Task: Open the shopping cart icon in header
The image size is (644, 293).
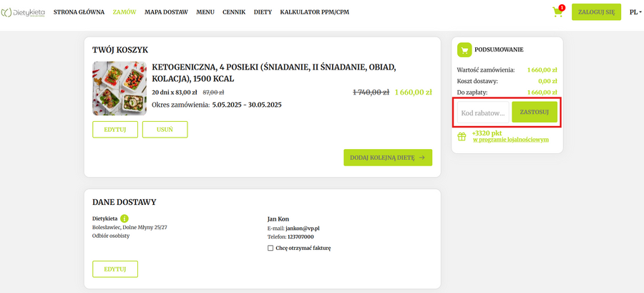Action: (x=557, y=12)
